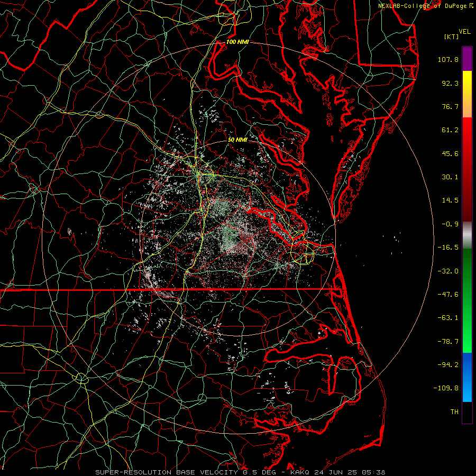
Task: Click the NEXLAB-College of DuPage credit text
Action: pos(422,6)
